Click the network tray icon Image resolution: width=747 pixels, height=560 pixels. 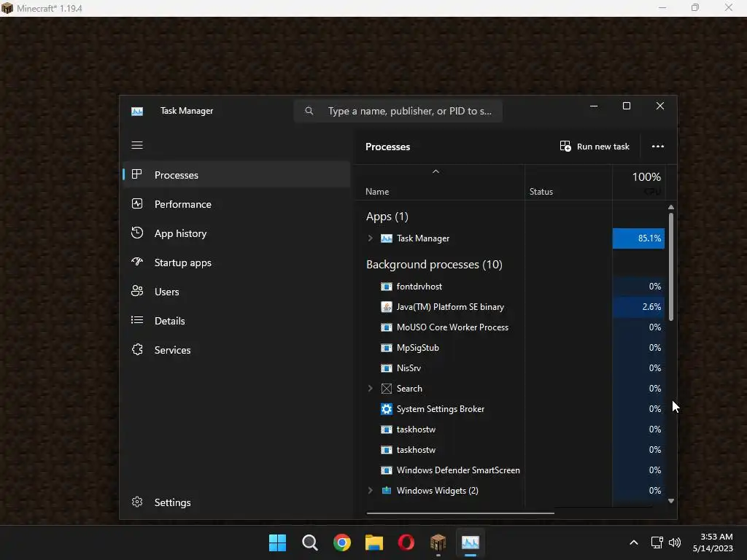click(x=657, y=542)
